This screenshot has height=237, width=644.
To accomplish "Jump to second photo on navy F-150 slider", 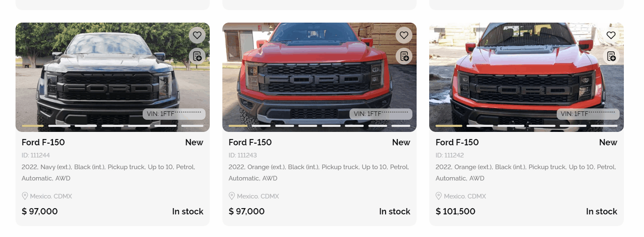I will pyautogui.click(x=59, y=126).
